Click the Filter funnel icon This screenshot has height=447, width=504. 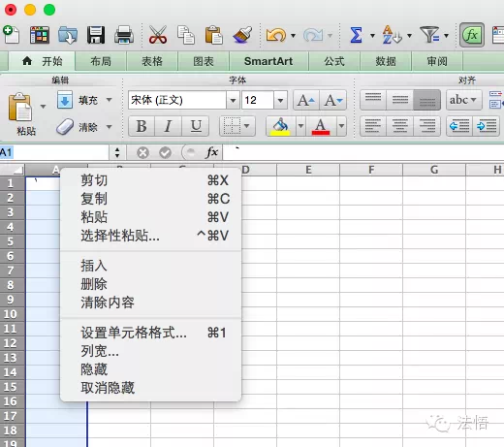[429, 35]
